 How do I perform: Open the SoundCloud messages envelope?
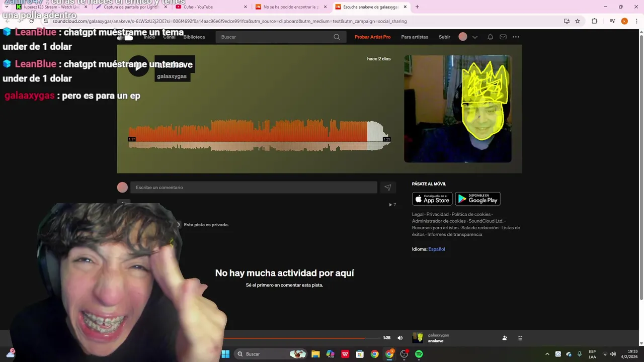pos(503,37)
